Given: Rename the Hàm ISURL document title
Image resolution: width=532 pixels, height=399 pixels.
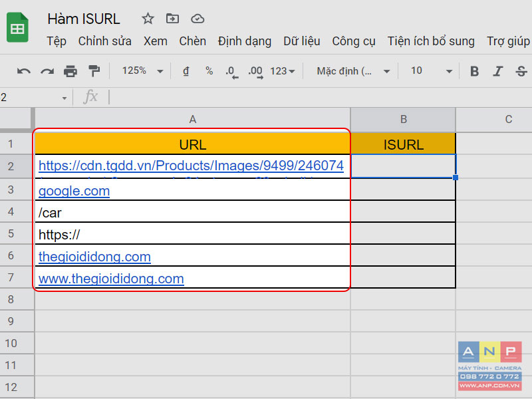Looking at the screenshot, I should [84, 19].
